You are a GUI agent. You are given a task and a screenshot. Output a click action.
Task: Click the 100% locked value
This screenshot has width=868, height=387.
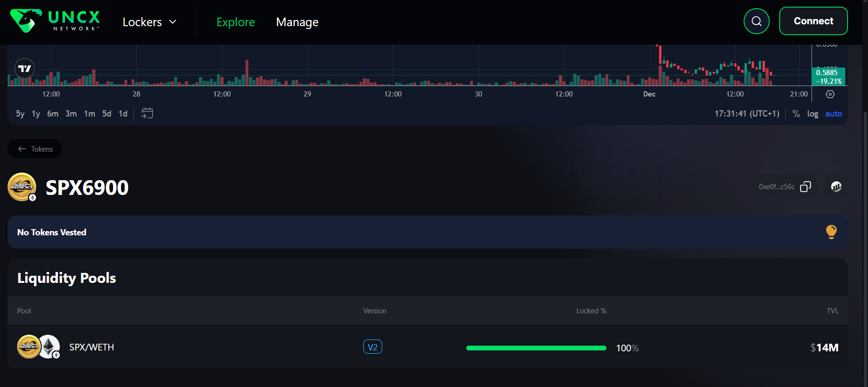(x=627, y=348)
